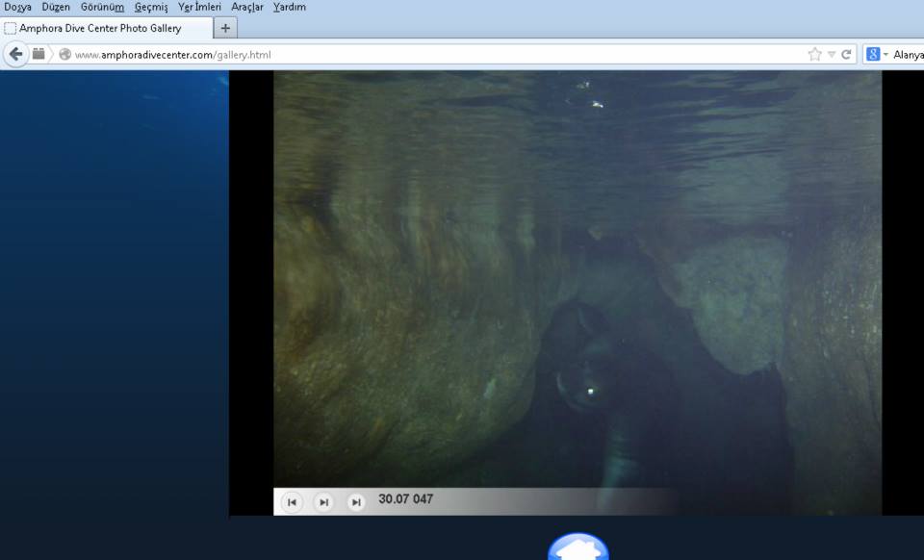The height and width of the screenshot is (560, 924).
Task: Click the middle gallery skip-next button
Action: click(324, 502)
